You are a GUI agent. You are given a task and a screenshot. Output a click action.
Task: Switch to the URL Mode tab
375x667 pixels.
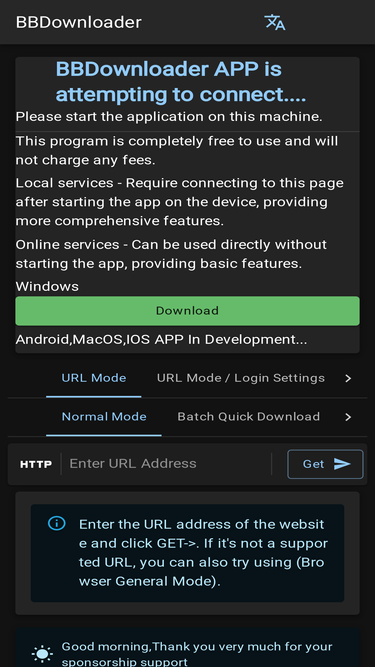click(x=94, y=378)
